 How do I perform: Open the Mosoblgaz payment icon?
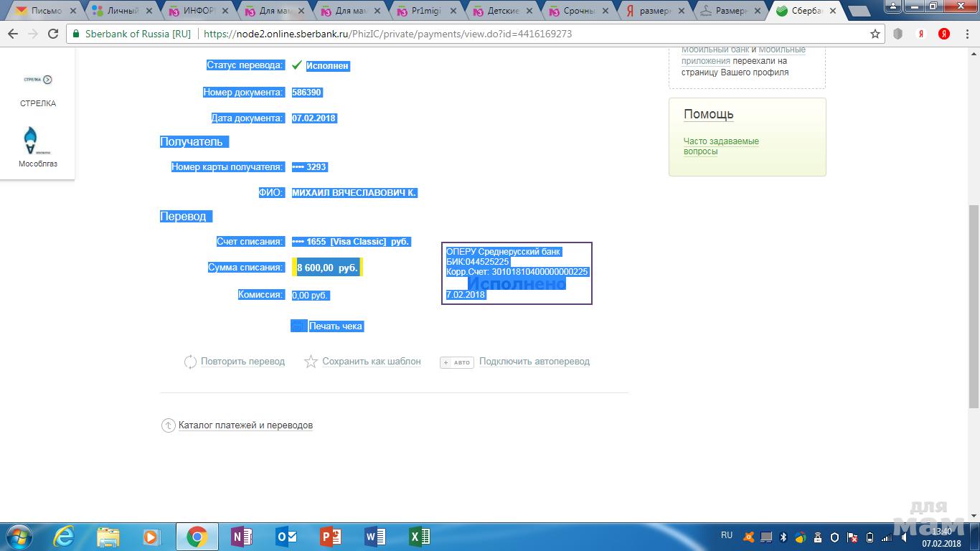[31, 141]
